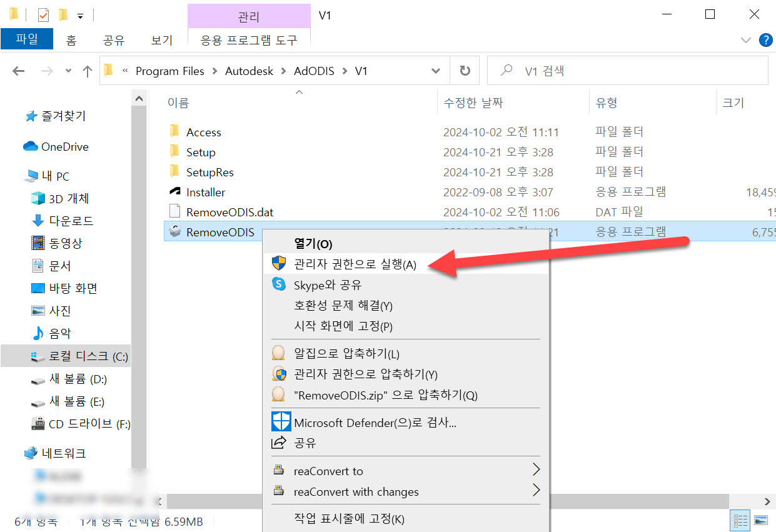This screenshot has height=532, width=776.
Task: Click the 네트워크 icon in sidebar
Action: click(31, 453)
